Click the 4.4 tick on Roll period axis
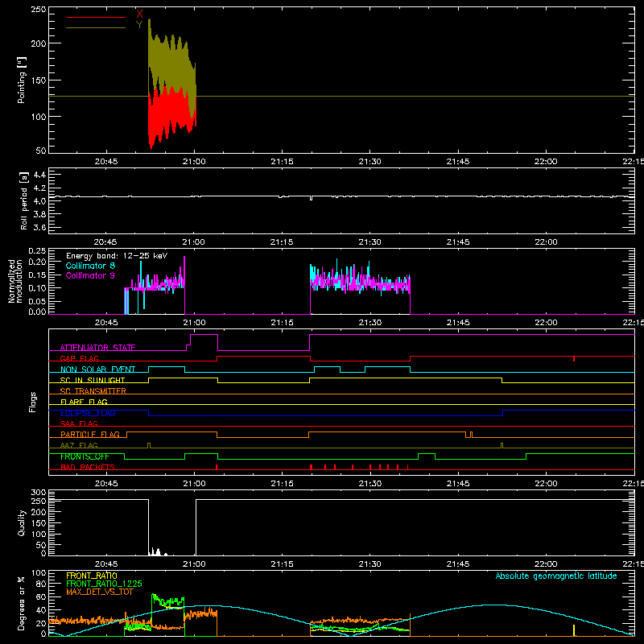644x644 pixels. [39, 175]
